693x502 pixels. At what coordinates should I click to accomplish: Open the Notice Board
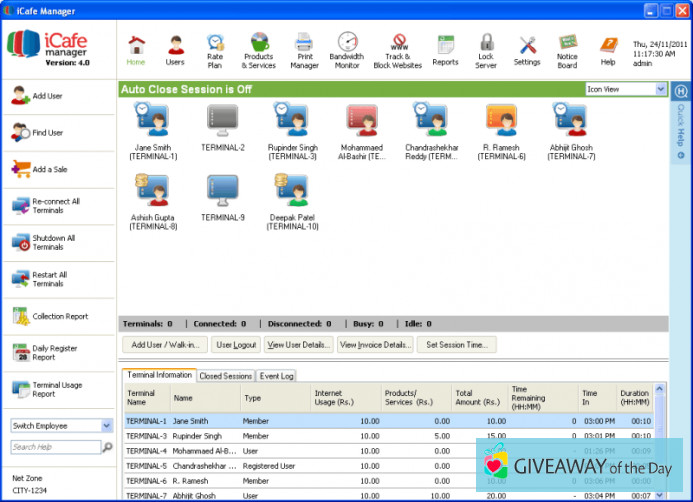pyautogui.click(x=567, y=49)
